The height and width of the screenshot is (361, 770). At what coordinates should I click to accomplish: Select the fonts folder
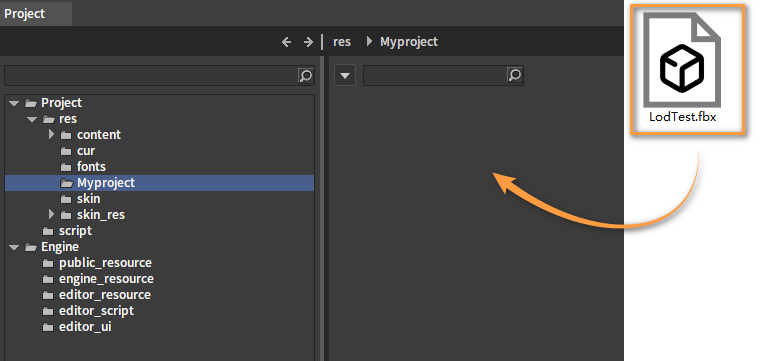click(x=91, y=167)
